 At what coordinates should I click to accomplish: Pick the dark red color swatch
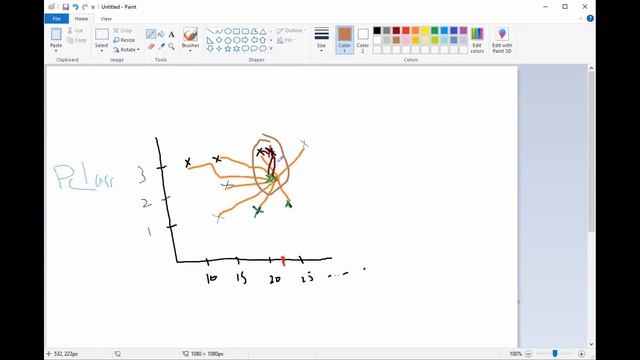coord(396,31)
